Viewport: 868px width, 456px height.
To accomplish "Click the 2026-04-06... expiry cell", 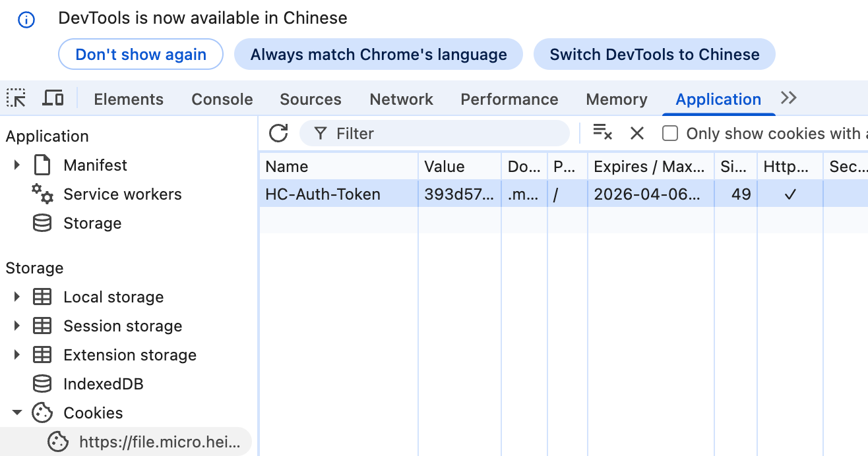I will 650,194.
